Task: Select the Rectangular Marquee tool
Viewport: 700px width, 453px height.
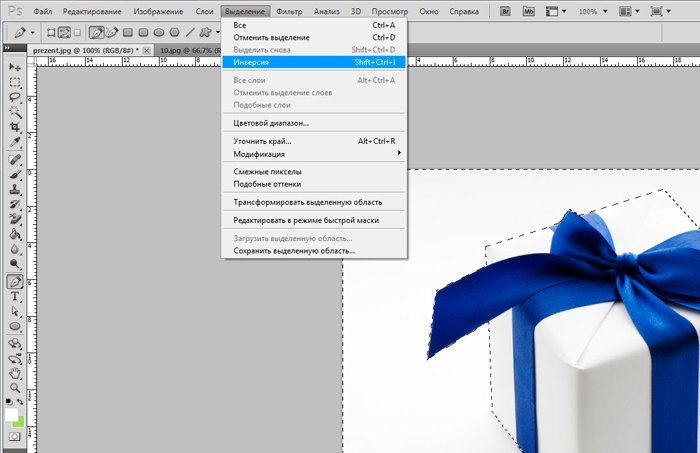Action: click(15, 82)
